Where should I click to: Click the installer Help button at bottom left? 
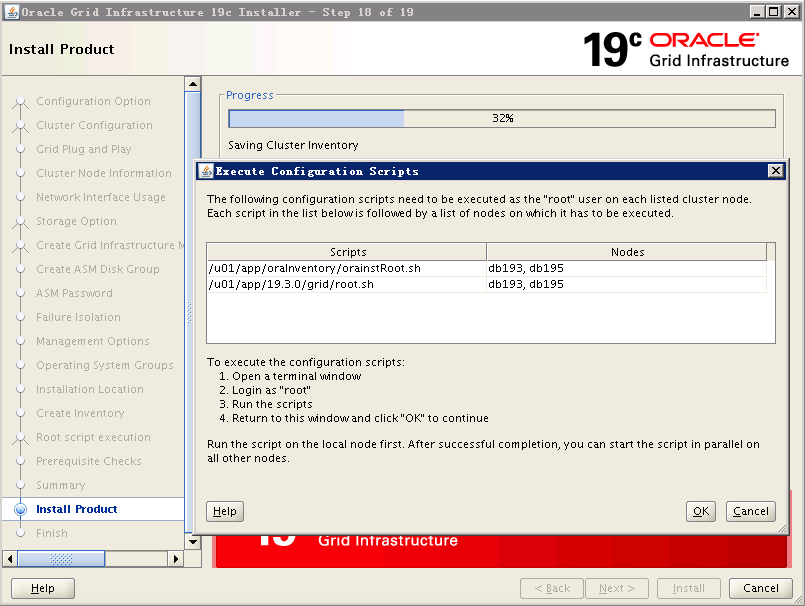43,588
